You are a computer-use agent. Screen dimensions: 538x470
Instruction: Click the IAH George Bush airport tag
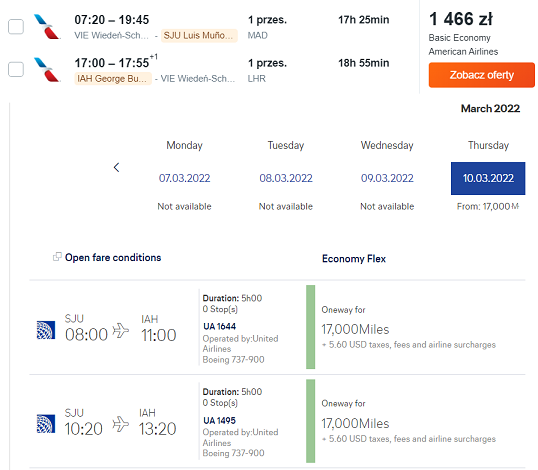click(113, 79)
